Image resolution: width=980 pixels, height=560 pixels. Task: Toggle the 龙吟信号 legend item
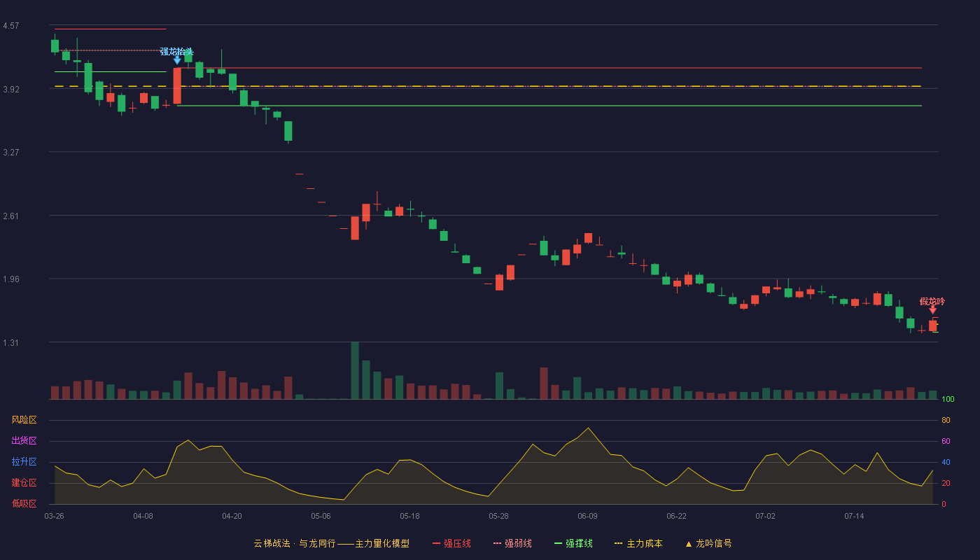point(708,543)
